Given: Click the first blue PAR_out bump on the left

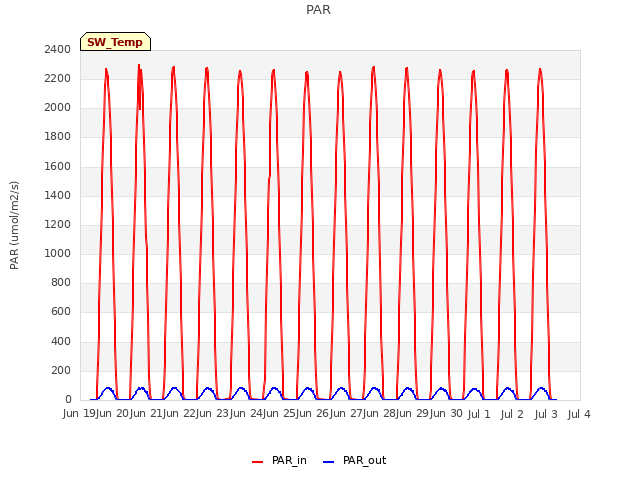Looking at the screenshot, I should pyautogui.click(x=108, y=393).
